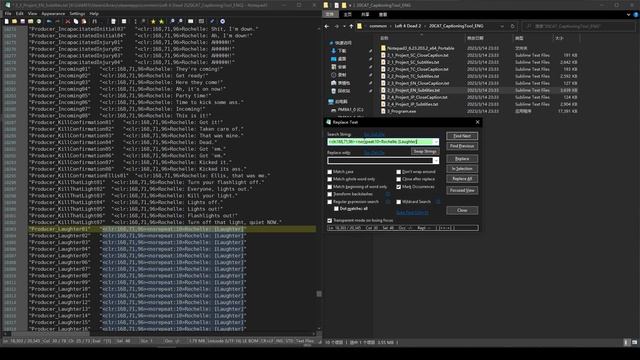640x360 pixels.
Task: Enable Transform backslashes checkbox
Action: point(330,194)
